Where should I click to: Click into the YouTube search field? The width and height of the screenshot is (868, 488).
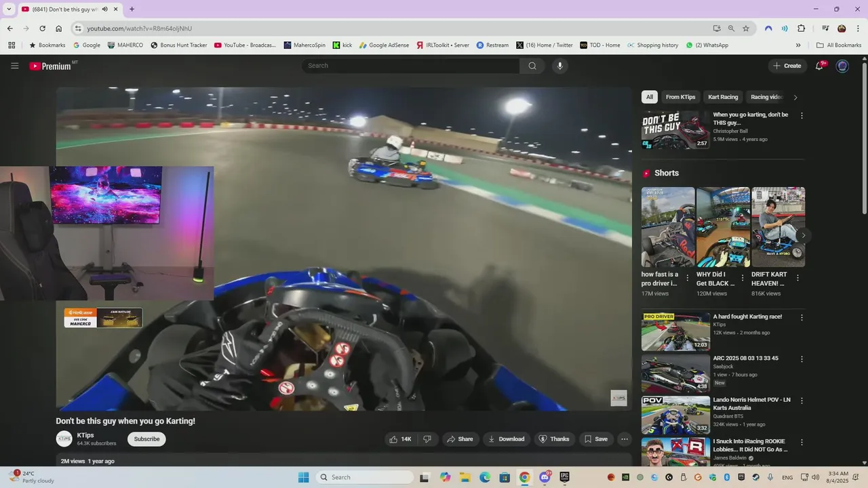click(411, 66)
